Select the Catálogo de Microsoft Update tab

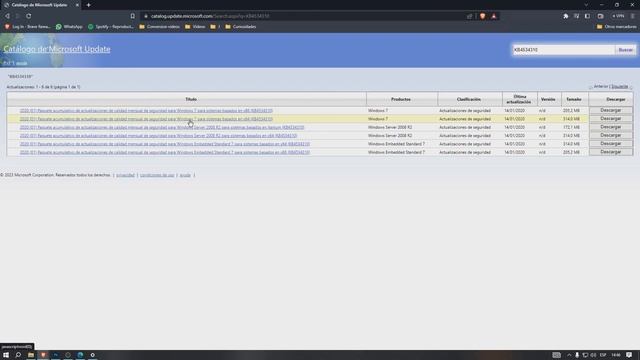pos(39,5)
